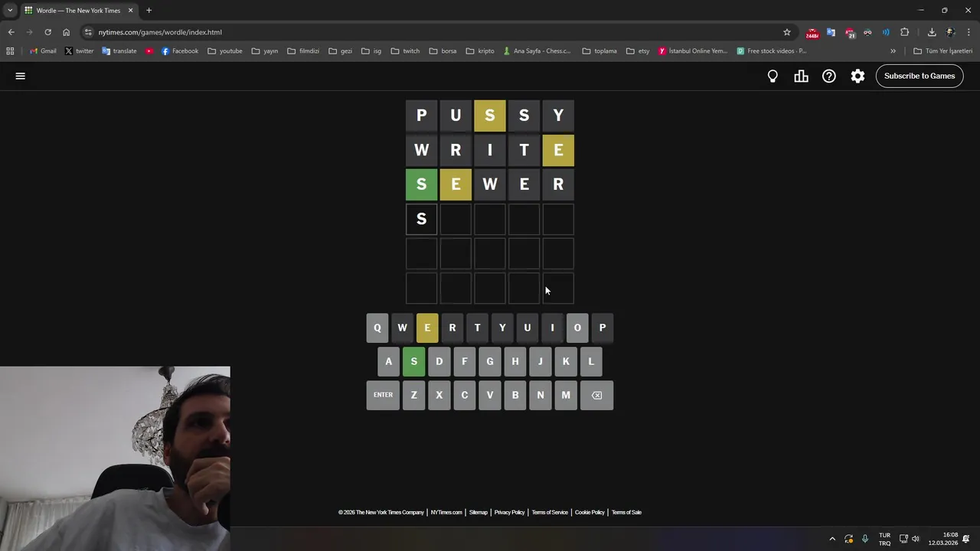The width and height of the screenshot is (980, 551).
Task: Click the current-row tile containing S
Action: [421, 219]
